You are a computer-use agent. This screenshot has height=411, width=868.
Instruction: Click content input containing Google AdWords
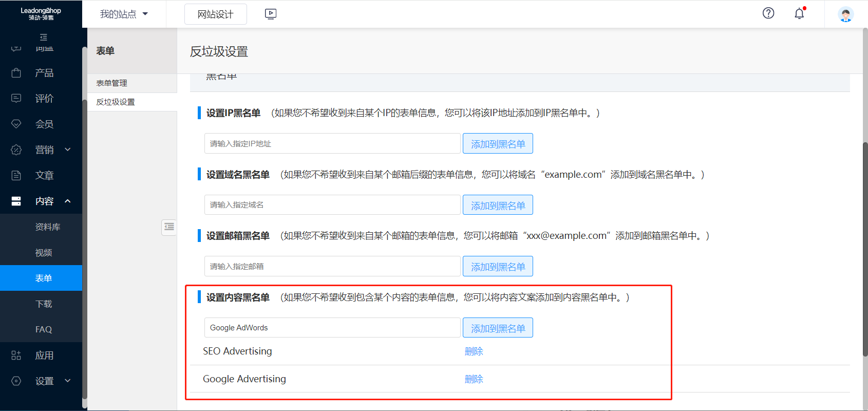point(332,327)
